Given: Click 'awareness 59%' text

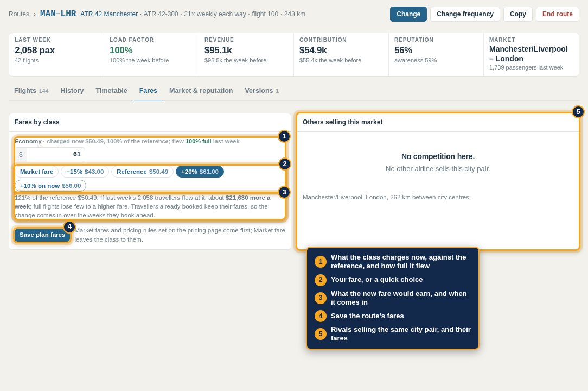Looking at the screenshot, I should click(415, 60).
